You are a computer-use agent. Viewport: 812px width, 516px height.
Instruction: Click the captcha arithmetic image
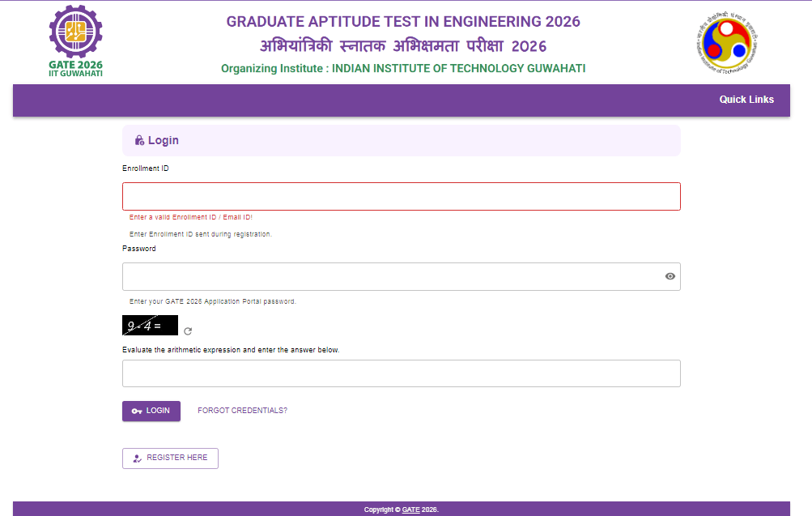[150, 325]
